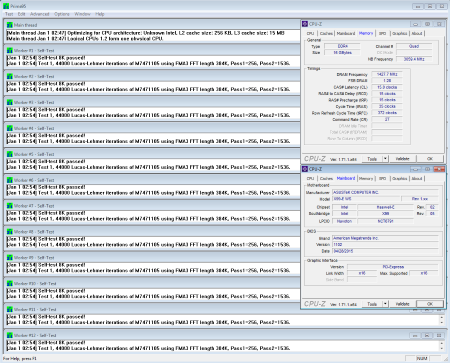Switch to Memory tab in lower CPU-Z window

click(366, 179)
